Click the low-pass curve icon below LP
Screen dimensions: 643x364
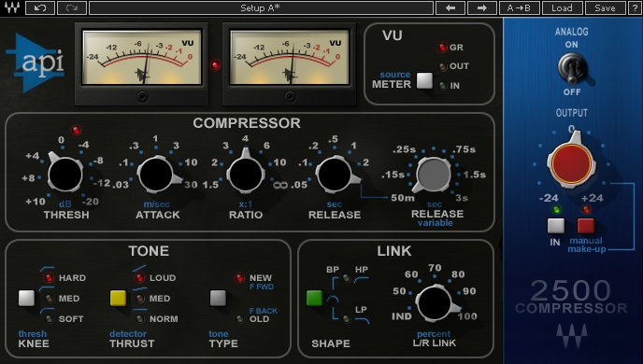tap(362, 320)
